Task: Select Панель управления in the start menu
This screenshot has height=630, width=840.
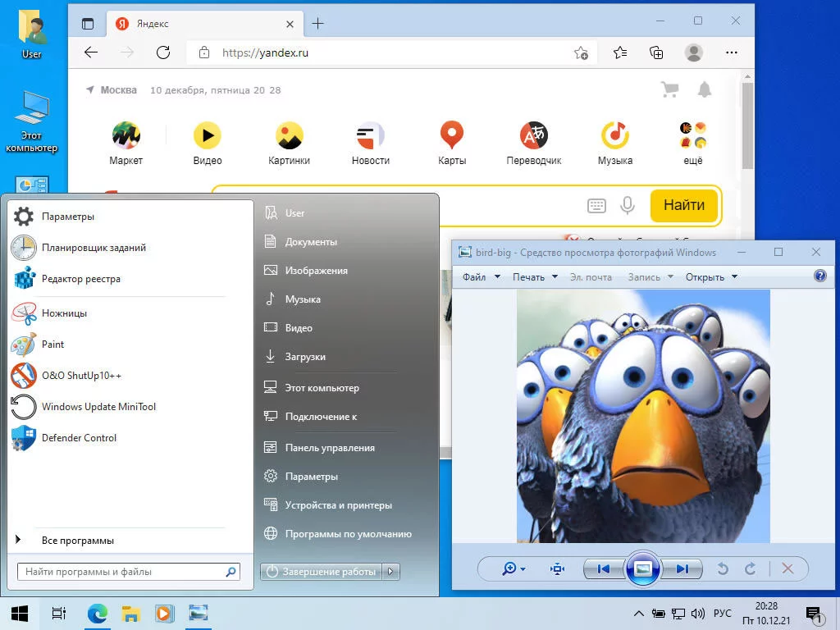Action: coord(330,448)
